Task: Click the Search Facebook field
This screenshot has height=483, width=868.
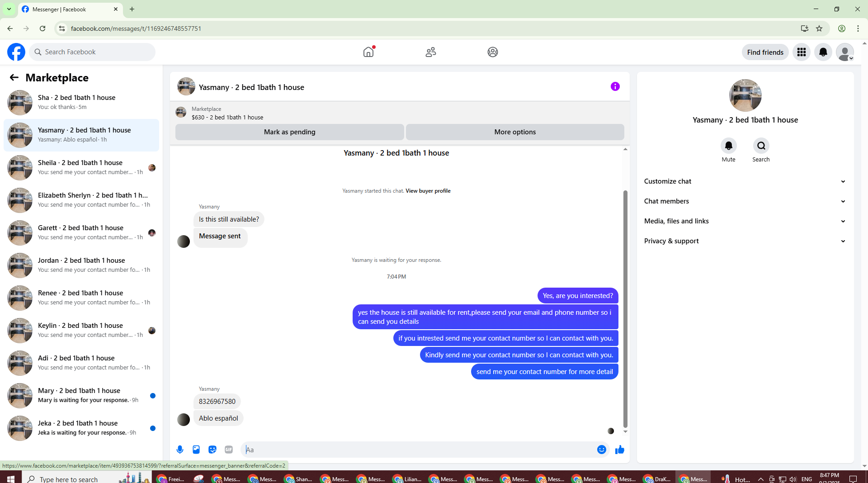Action: pyautogui.click(x=93, y=52)
